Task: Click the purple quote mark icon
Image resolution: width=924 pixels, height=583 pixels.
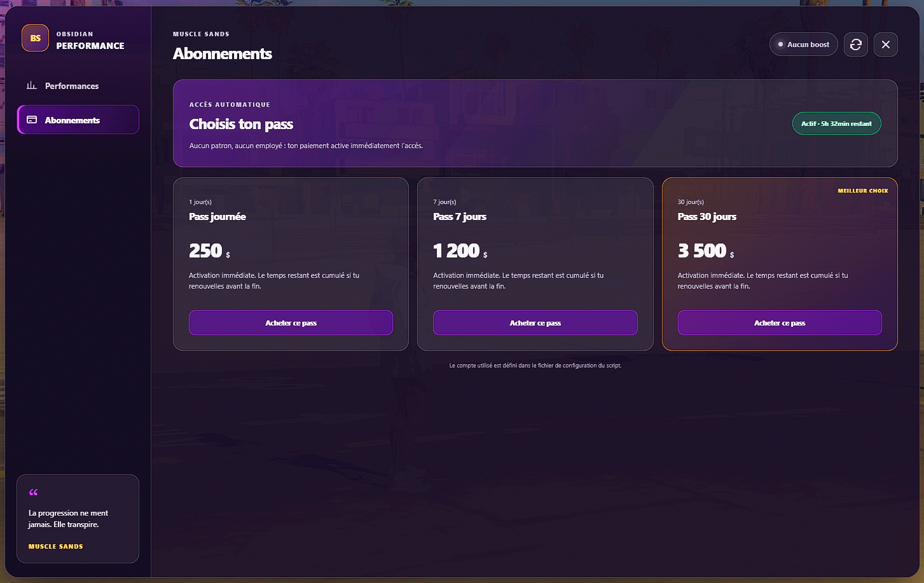Action: coord(34,492)
